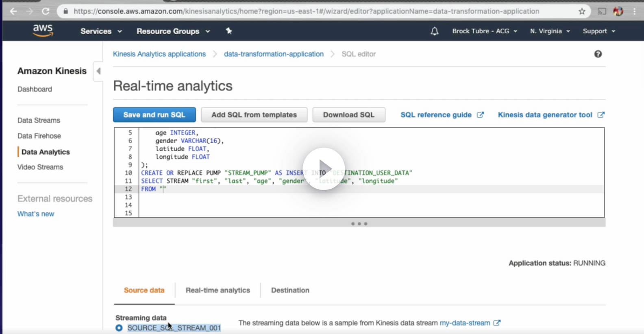The height and width of the screenshot is (334, 644).
Task: Go to Video Streams in sidebar
Action: pyautogui.click(x=40, y=167)
